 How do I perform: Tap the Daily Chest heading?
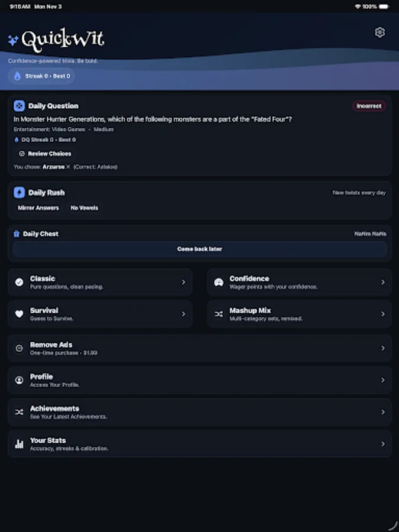coord(41,233)
